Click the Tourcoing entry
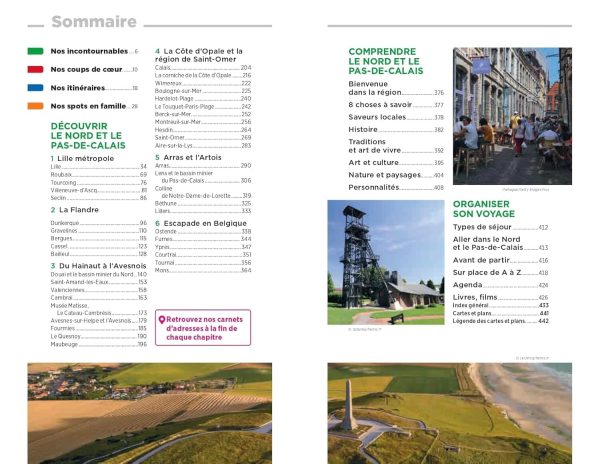Screen dimensions: 600x464 pyautogui.click(x=99, y=182)
